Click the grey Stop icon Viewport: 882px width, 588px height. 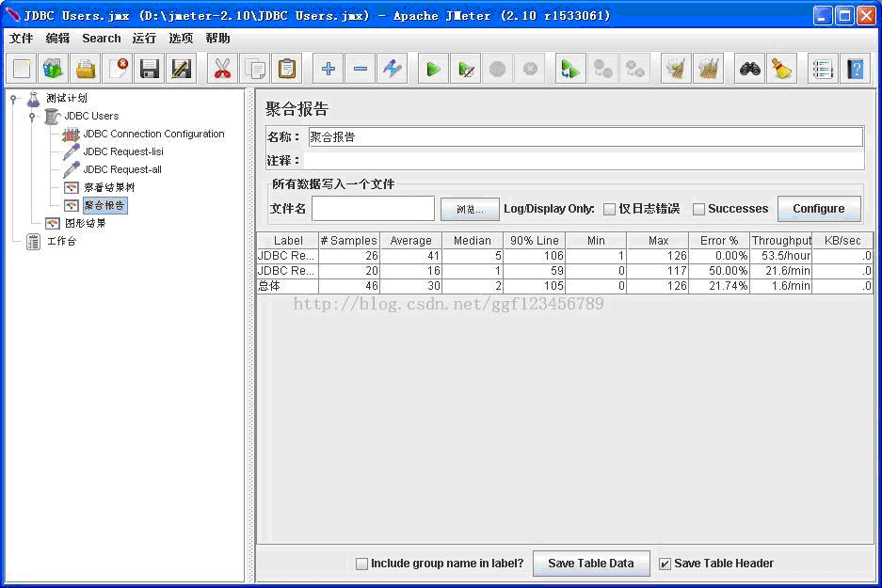497,69
